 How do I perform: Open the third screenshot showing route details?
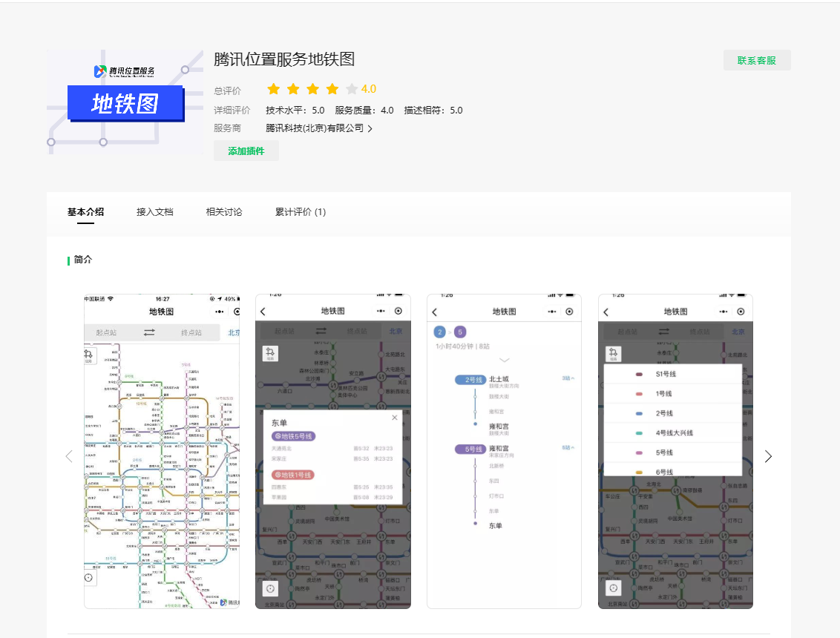504,451
